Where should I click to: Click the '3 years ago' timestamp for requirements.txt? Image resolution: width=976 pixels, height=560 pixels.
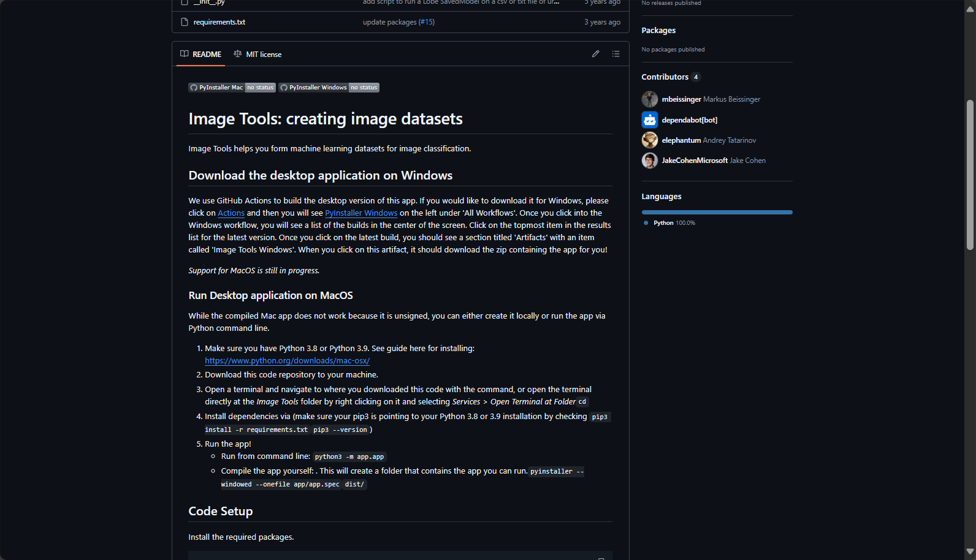pyautogui.click(x=602, y=22)
